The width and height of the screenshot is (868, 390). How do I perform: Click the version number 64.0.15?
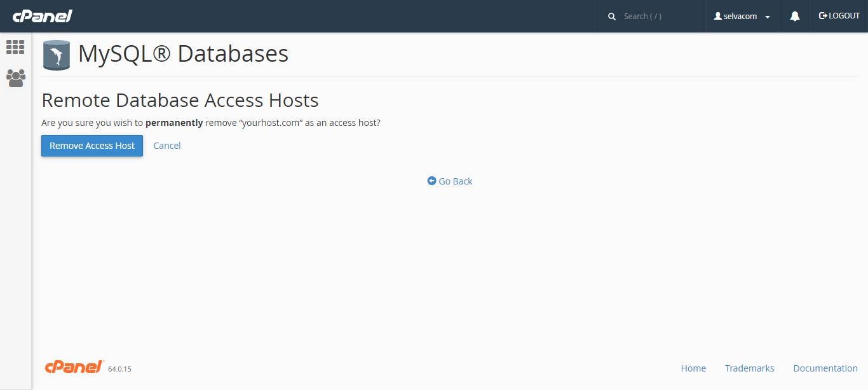[x=119, y=369]
